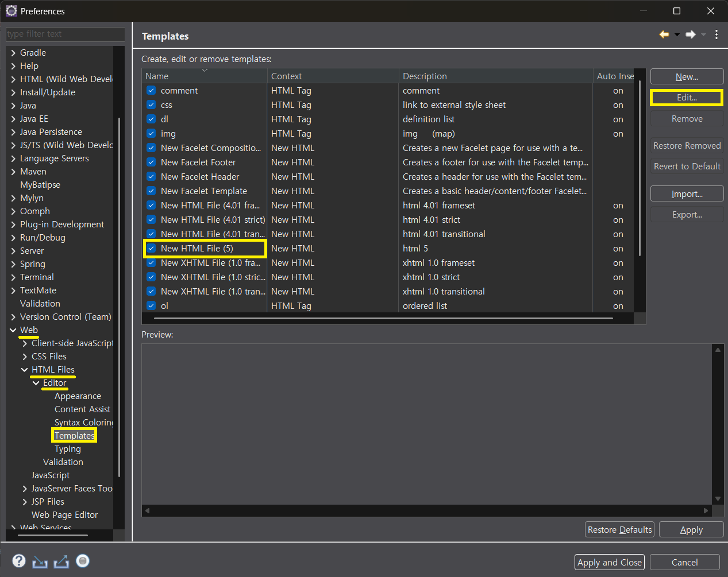728x577 pixels.
Task: Go back with the yellow left arrow
Action: pyautogui.click(x=664, y=34)
